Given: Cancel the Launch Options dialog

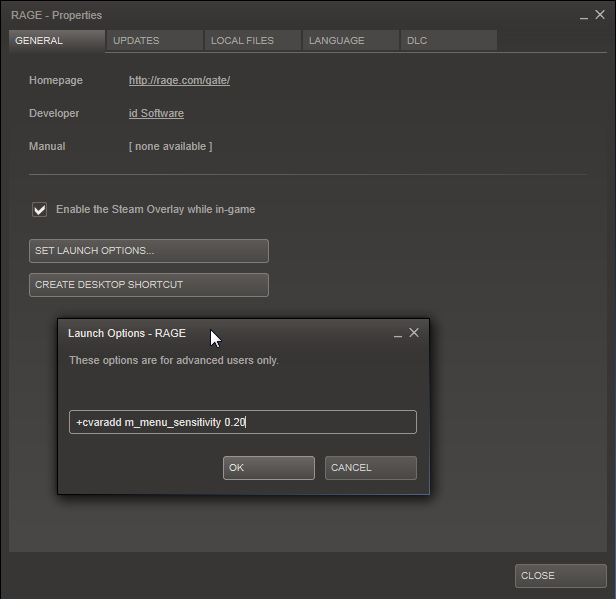Looking at the screenshot, I should [x=371, y=468].
